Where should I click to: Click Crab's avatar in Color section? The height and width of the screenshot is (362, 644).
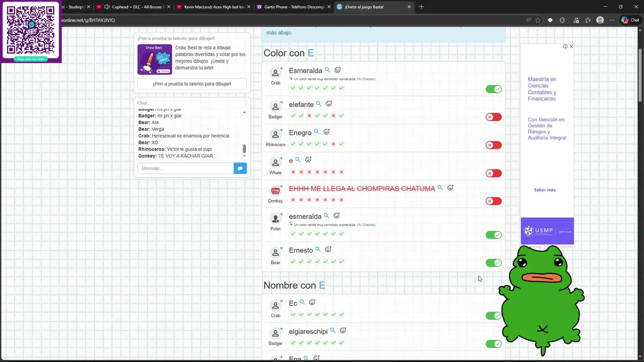coord(275,73)
